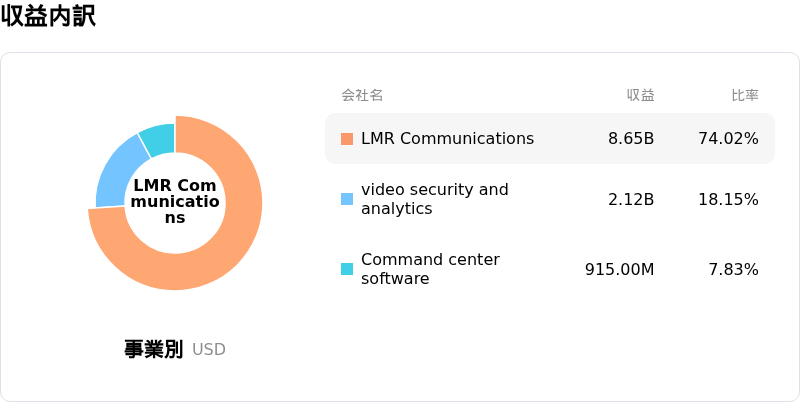Click the 会社名 column header
The height and width of the screenshot is (402, 800).
[362, 95]
